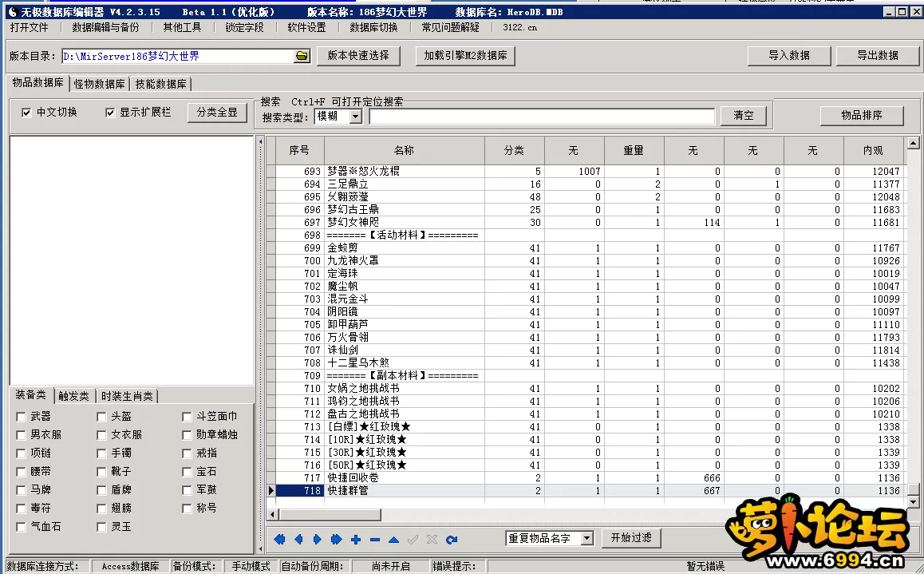Enable the 戒指 filter checkbox
924x574 pixels.
[187, 453]
